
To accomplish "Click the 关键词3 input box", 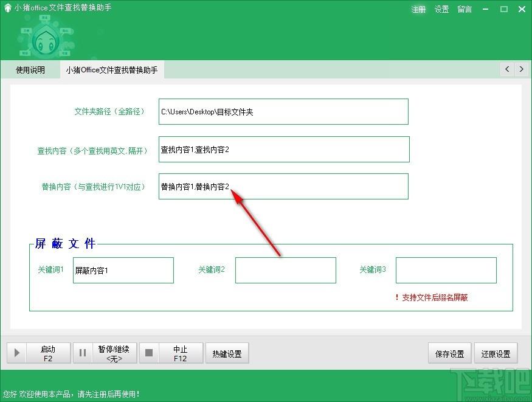I will click(x=446, y=270).
